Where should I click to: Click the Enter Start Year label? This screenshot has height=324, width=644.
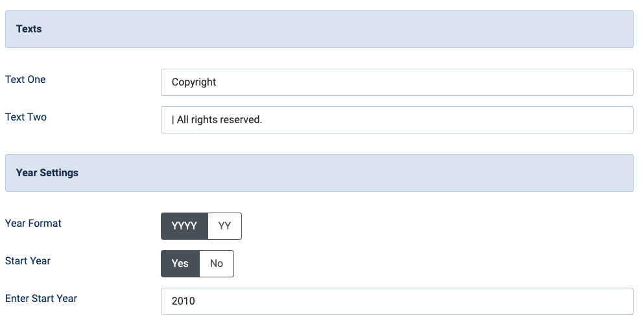pos(41,299)
